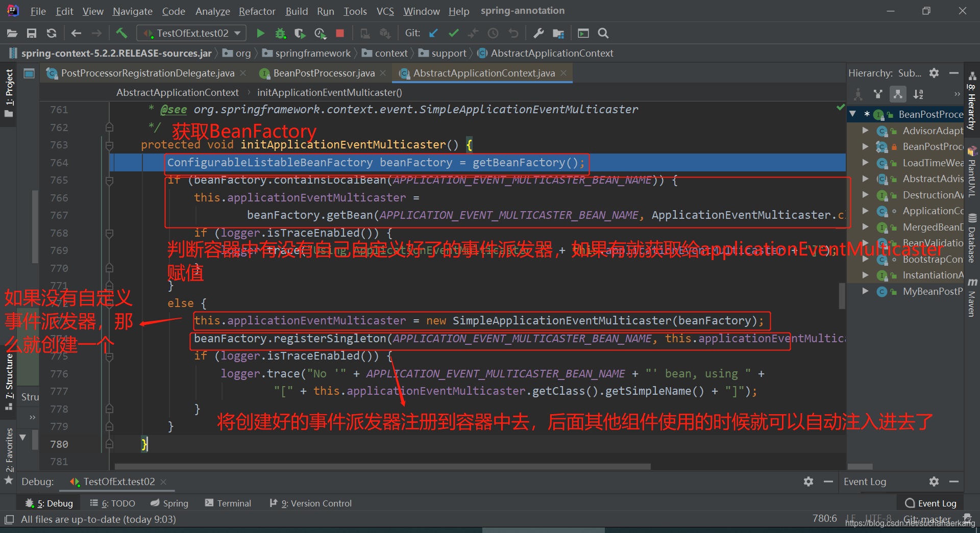
Task: Toggle fold marker at line 763
Action: click(109, 145)
